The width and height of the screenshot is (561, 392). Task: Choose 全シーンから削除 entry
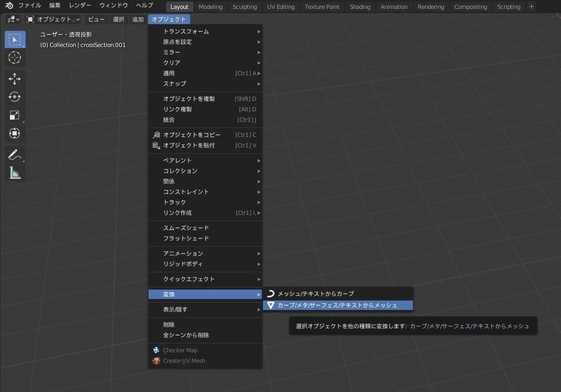coord(205,335)
